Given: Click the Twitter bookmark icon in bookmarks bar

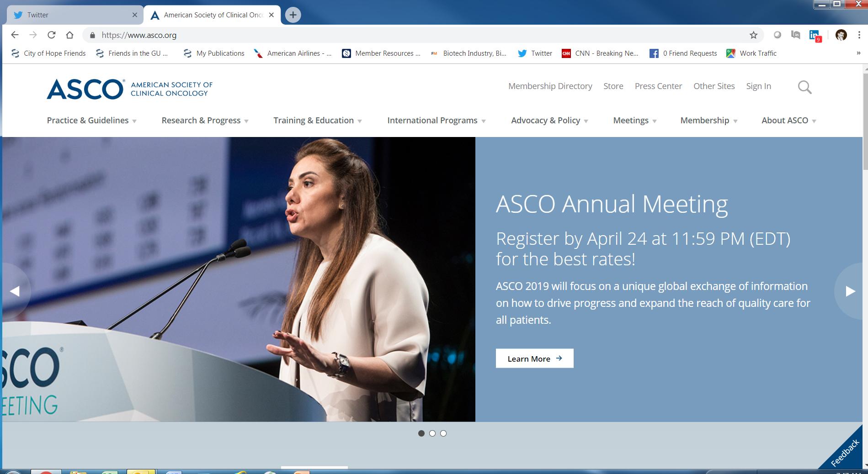Looking at the screenshot, I should [522, 53].
